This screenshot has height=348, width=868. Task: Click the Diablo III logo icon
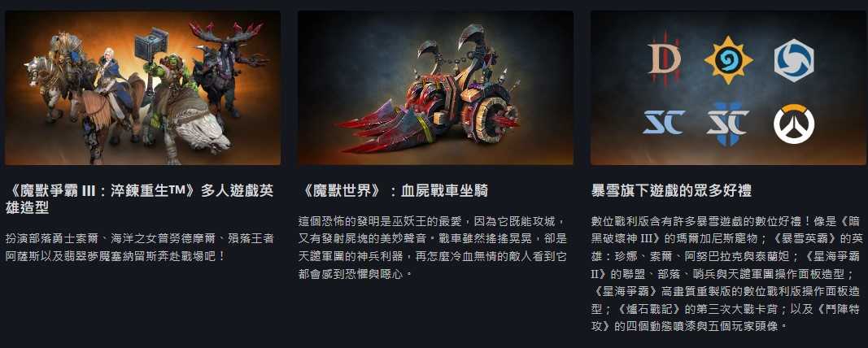(x=663, y=59)
